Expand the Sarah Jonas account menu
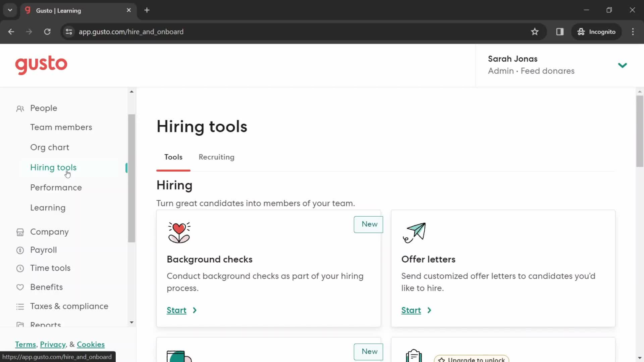This screenshot has height=362, width=644. coord(623,65)
